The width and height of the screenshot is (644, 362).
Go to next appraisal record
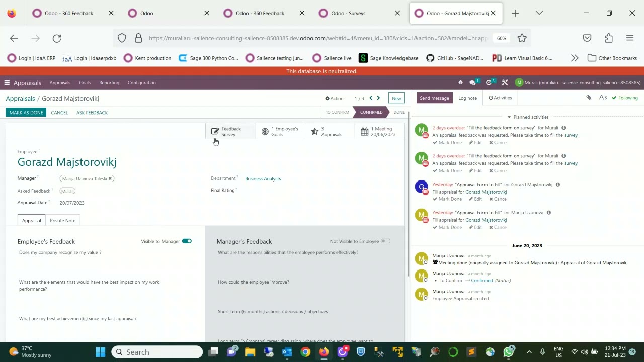378,98
